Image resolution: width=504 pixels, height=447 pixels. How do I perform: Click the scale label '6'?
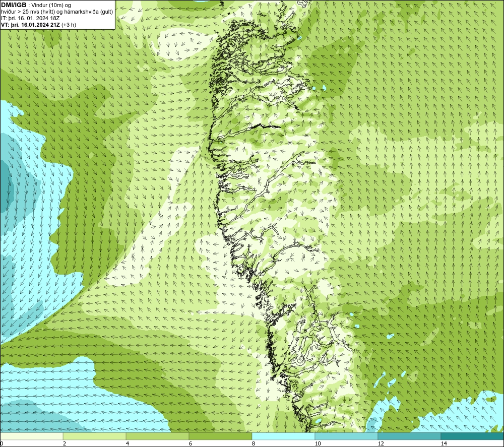point(191,443)
